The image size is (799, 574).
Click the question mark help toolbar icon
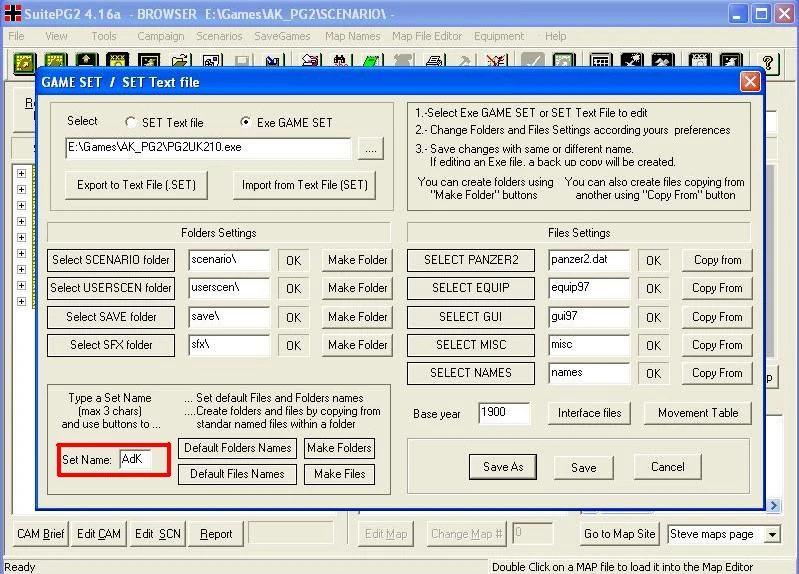point(767,63)
